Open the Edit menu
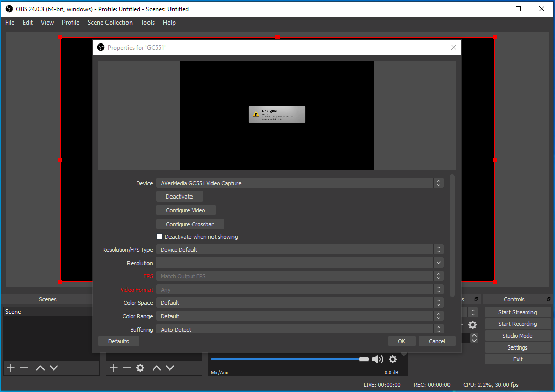 pyautogui.click(x=28, y=23)
